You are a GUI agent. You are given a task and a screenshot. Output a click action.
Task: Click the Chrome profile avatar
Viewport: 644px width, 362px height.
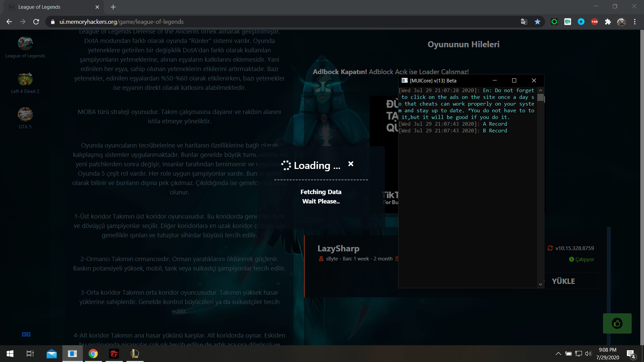click(x=622, y=22)
